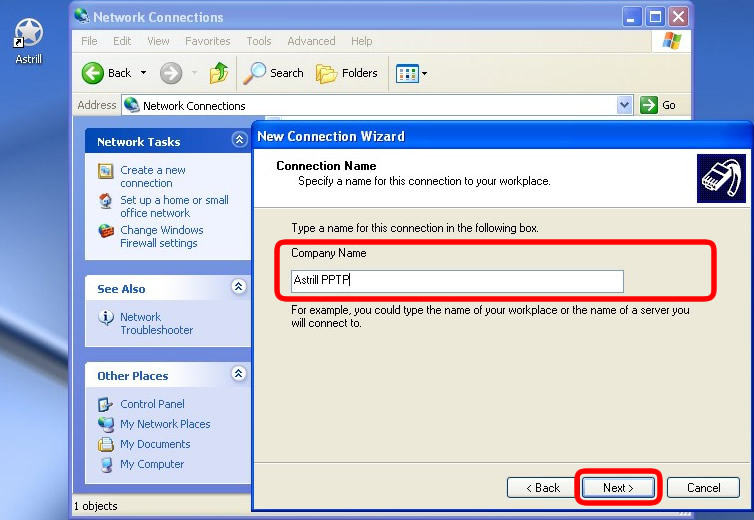Expand the Address bar dropdown arrow

tap(625, 105)
